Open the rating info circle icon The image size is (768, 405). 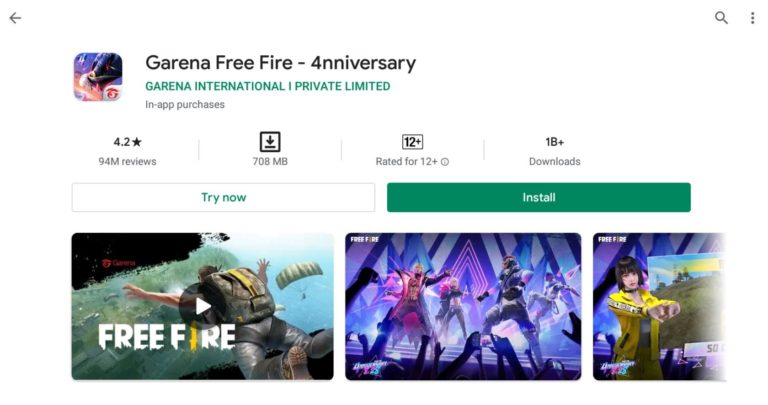coord(445,162)
